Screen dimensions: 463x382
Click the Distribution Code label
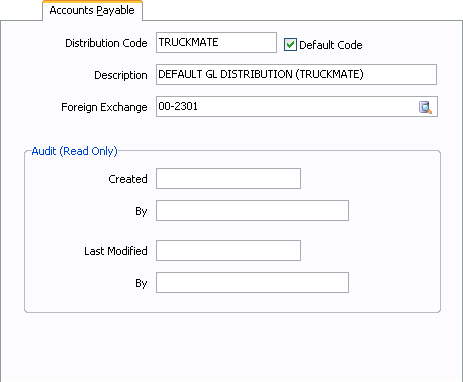point(106,43)
